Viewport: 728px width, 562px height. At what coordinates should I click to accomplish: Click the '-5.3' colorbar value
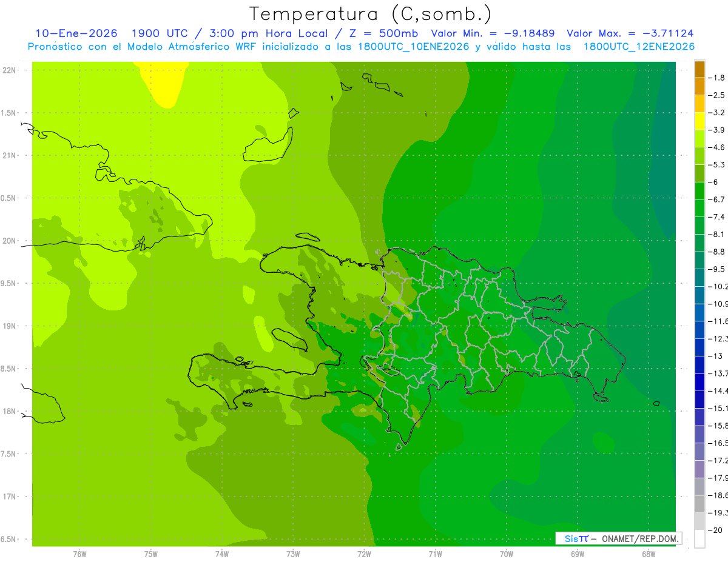(x=717, y=164)
